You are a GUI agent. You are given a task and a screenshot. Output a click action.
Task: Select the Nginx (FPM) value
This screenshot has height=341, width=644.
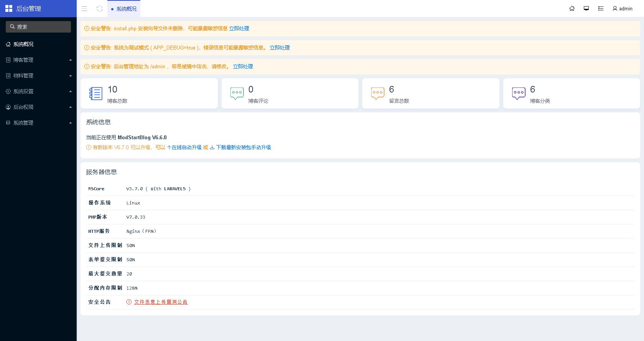(x=141, y=231)
